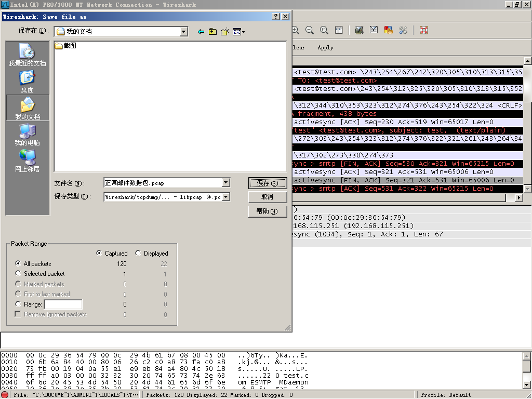Click resize all columns icon
This screenshot has width=532, height=399.
(339, 30)
